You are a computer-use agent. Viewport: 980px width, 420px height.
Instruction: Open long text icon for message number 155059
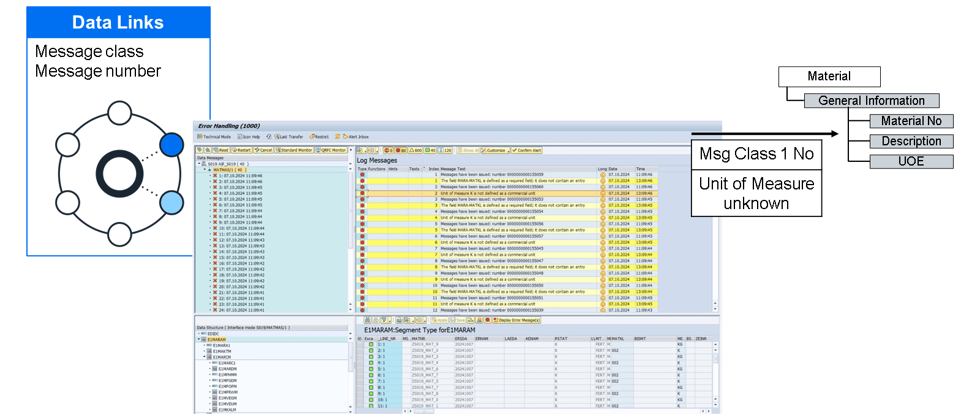[603, 175]
